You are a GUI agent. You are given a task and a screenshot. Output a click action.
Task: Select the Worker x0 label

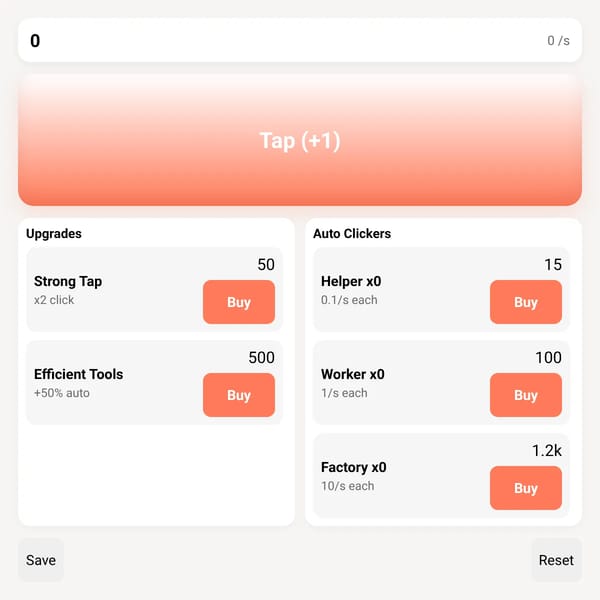point(353,374)
